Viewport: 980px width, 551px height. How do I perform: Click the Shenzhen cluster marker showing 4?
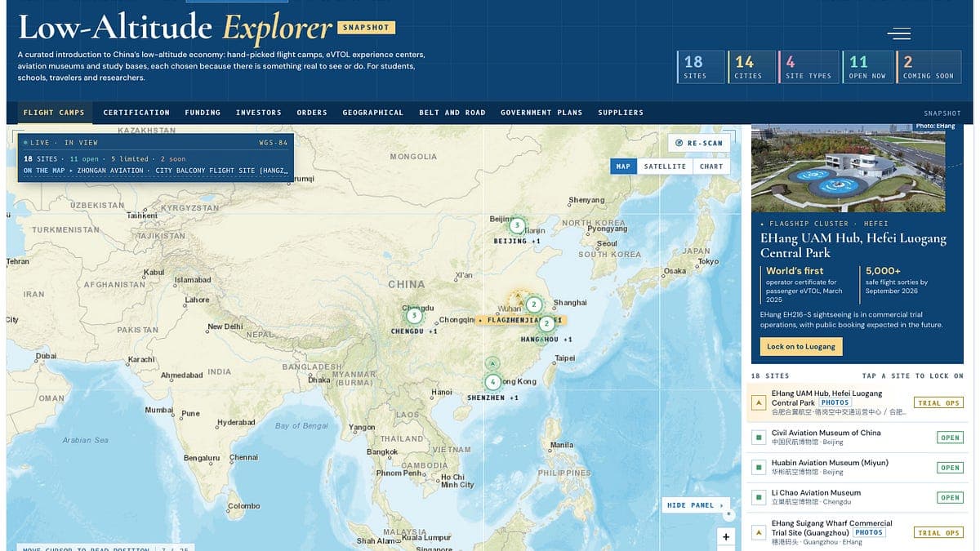492,381
